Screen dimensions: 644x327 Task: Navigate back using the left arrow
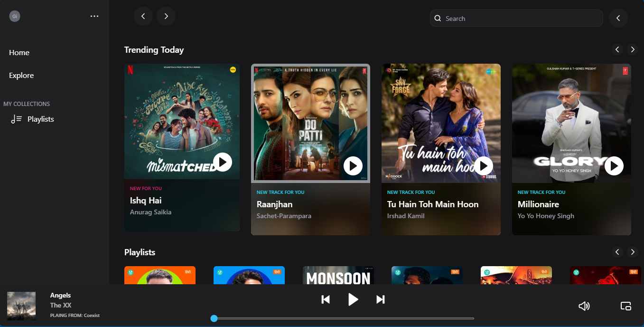coord(143,16)
